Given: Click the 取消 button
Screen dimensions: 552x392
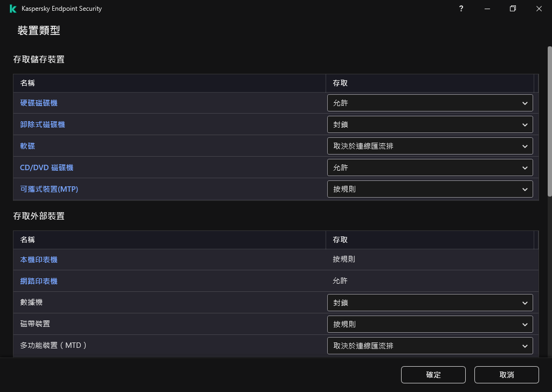Looking at the screenshot, I should tap(506, 375).
